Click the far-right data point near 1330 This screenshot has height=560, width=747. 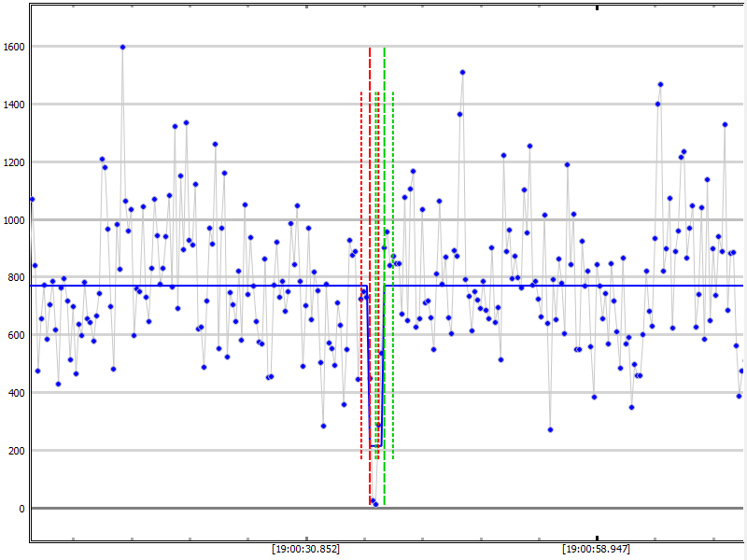(x=725, y=124)
